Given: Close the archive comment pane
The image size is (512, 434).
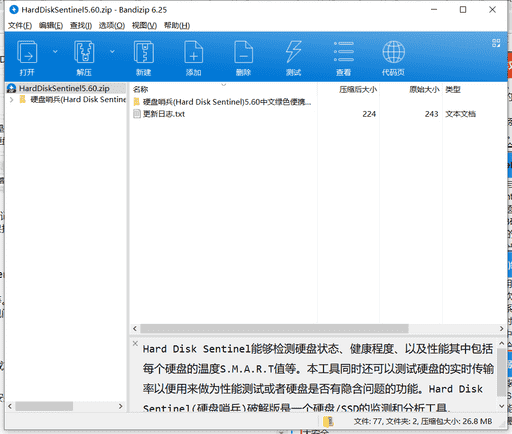Looking at the screenshot, I should 135,343.
